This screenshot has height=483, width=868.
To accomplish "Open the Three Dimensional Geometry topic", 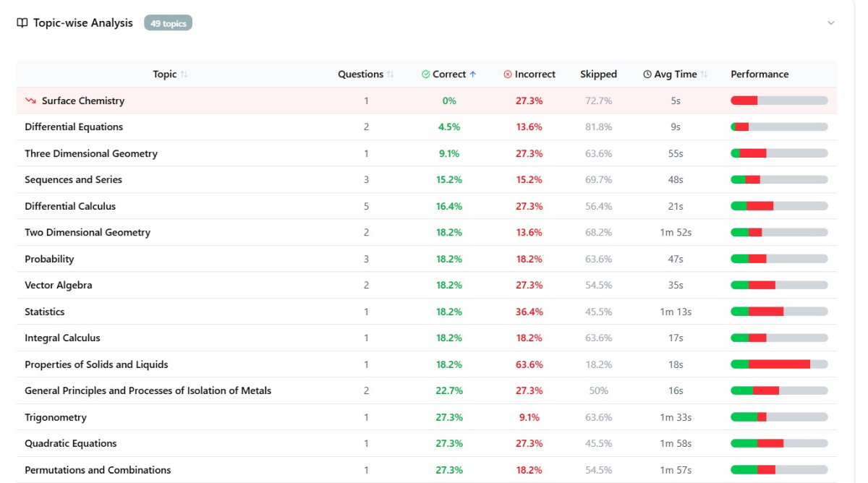I will pos(91,153).
